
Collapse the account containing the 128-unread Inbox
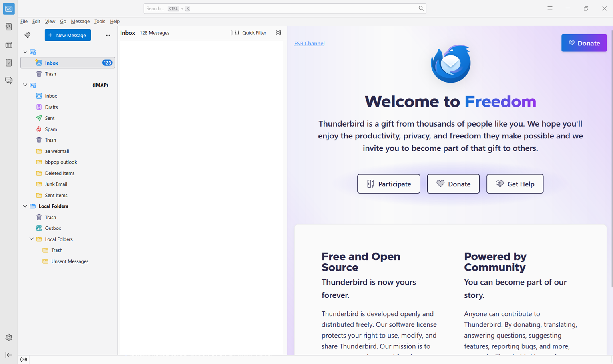click(25, 52)
